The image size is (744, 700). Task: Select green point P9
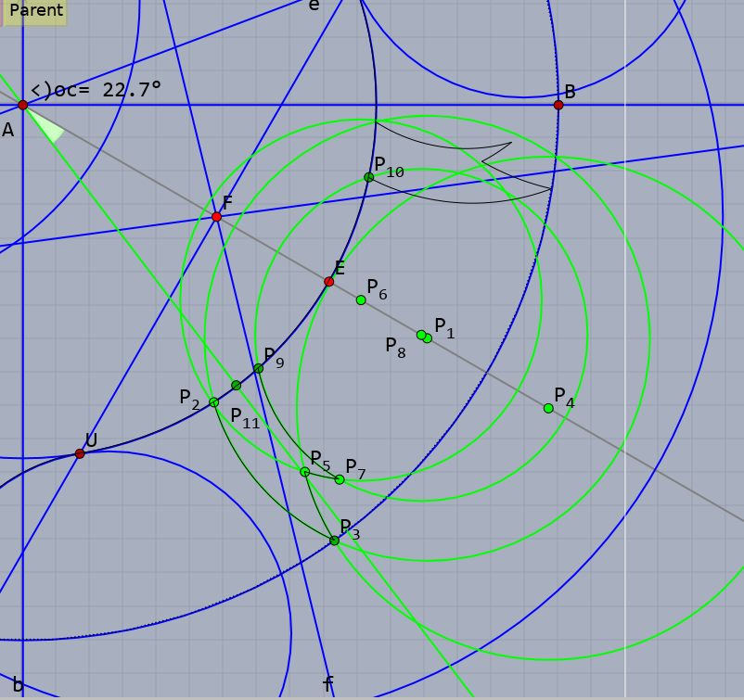tap(258, 368)
